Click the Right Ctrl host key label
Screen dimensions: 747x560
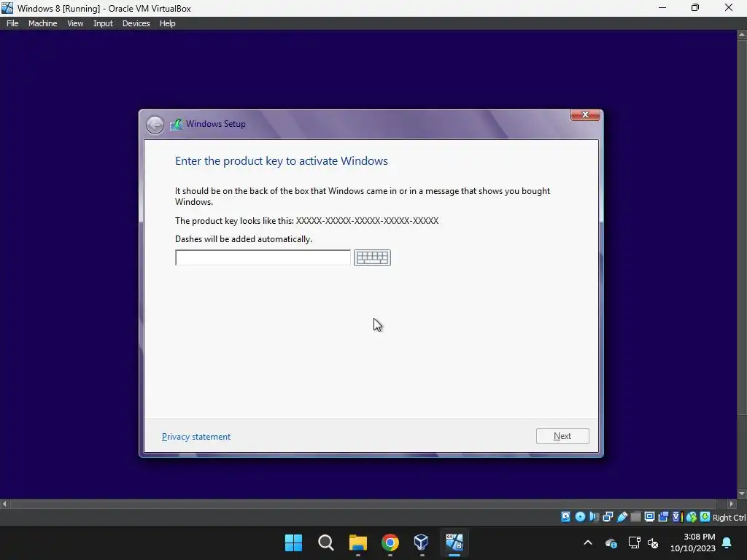[x=729, y=518]
